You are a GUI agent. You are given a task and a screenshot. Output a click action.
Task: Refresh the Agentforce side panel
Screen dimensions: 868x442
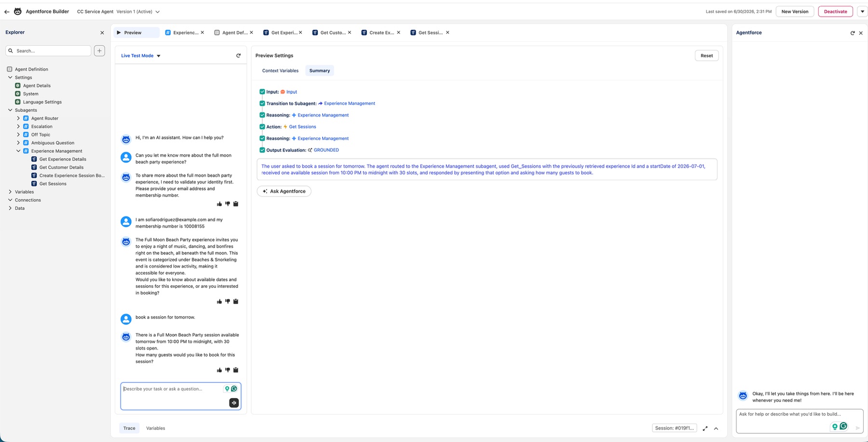(x=852, y=33)
